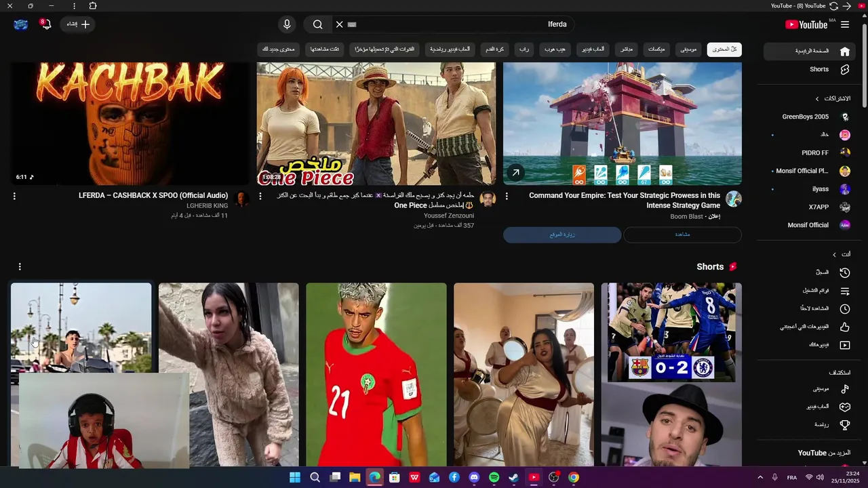
Task: Open Youssef Zenzouni channel avatar
Action: [488, 199]
